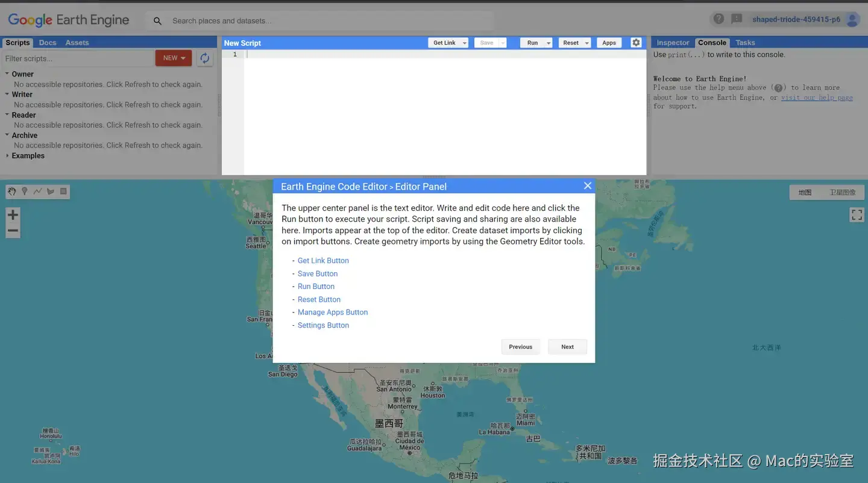The image size is (868, 483).
Task: Expand the Examples section
Action: coord(7,155)
